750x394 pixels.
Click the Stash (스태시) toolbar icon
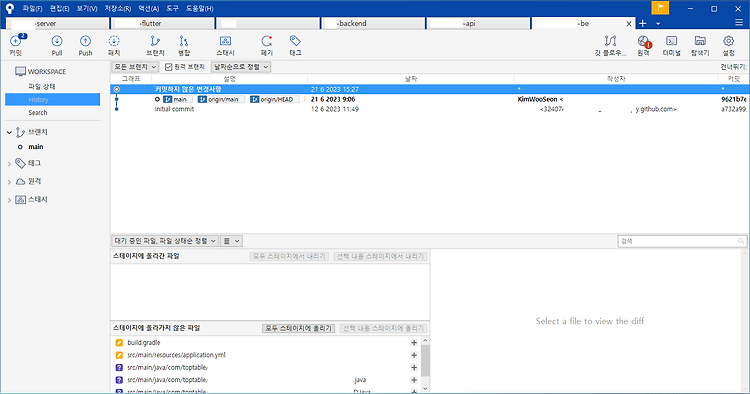225,41
